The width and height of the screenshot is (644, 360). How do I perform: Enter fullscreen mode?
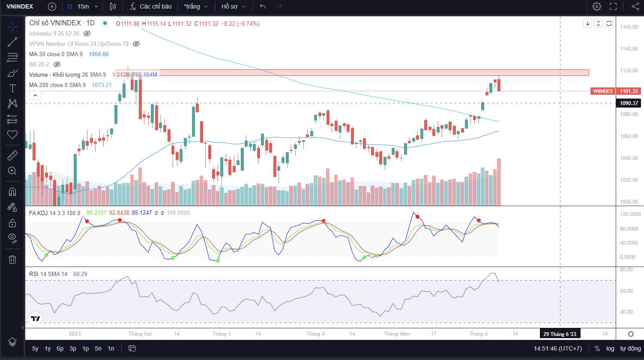[613, 6]
